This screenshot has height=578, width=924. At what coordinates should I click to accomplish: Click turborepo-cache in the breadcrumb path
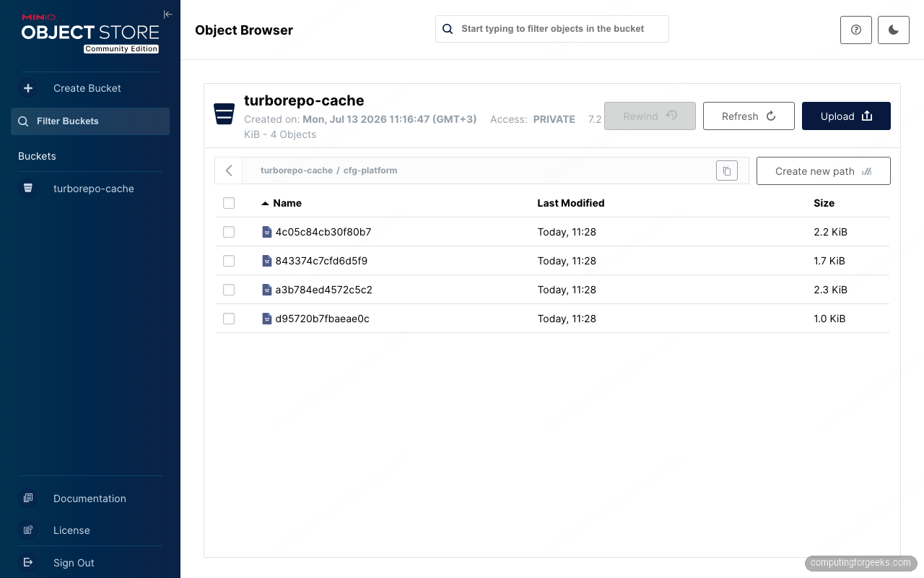297,171
